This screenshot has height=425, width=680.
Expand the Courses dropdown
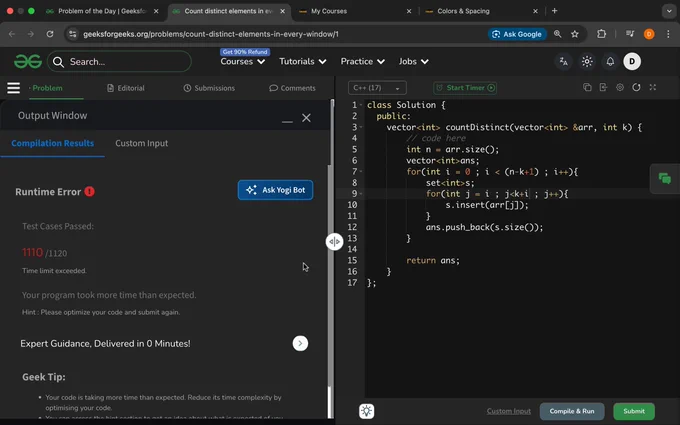pos(242,62)
